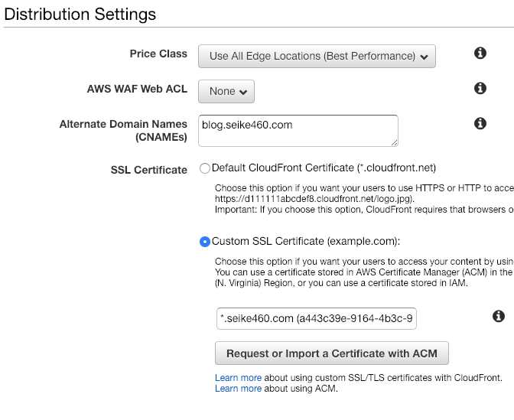This screenshot has width=514, height=420.
Task: Open Learn more link about custom SSL/TLS certificates
Action: point(238,378)
